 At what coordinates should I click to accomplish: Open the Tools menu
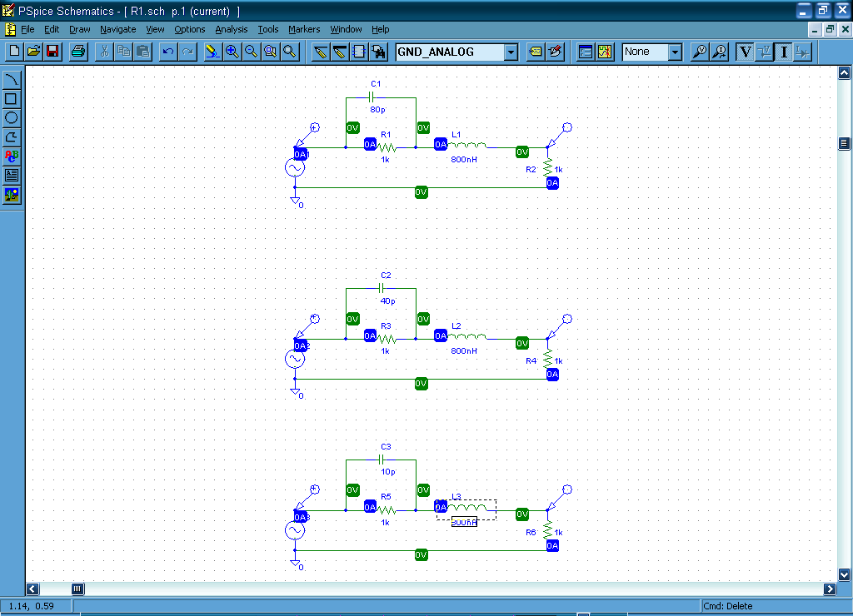pyautogui.click(x=267, y=29)
